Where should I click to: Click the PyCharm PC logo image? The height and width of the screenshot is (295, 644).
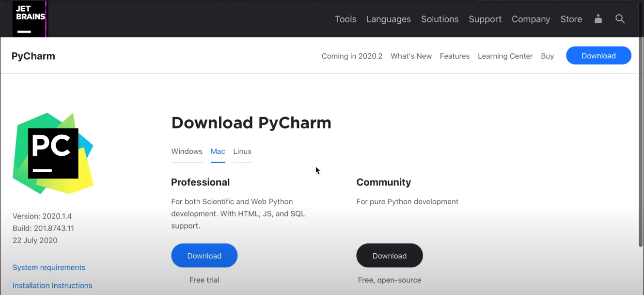tap(53, 153)
